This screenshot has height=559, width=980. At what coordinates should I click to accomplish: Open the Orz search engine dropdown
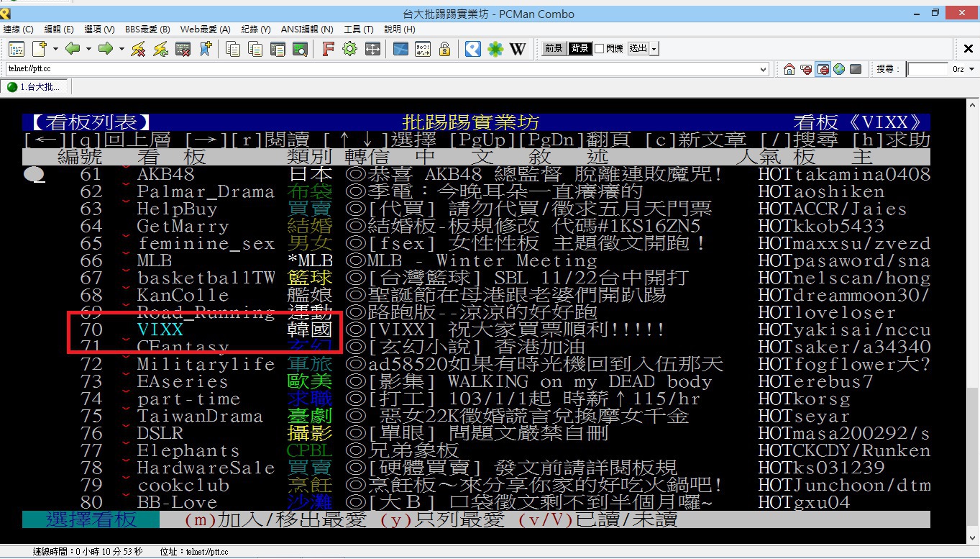pyautogui.click(x=972, y=69)
